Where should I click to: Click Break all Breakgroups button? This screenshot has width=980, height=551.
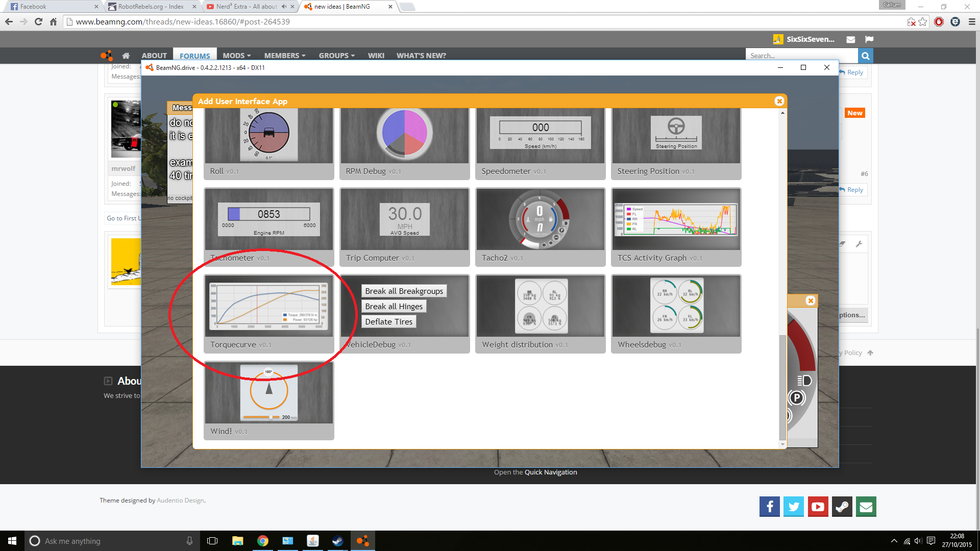coord(404,291)
